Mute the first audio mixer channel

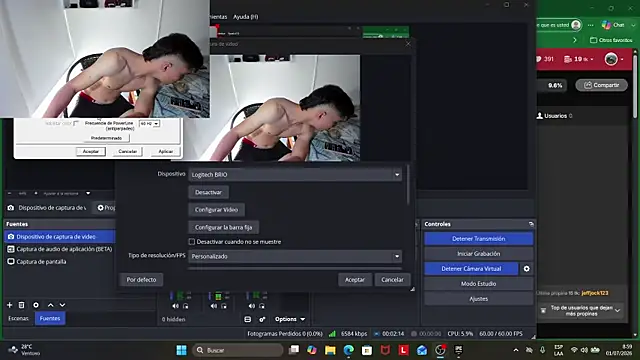pos(175,306)
